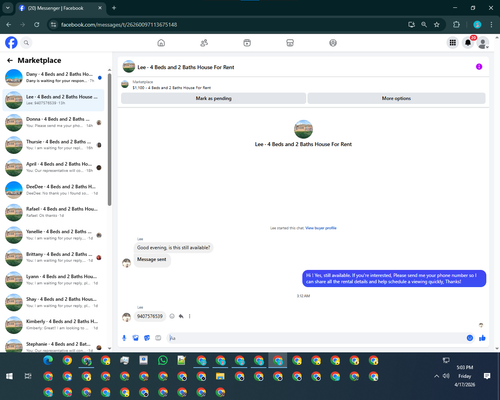Click the conversation list scrollbar thumb

(109, 139)
